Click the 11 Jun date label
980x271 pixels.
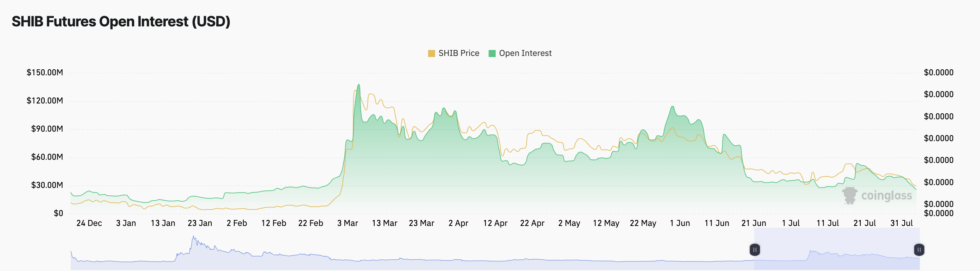click(717, 223)
